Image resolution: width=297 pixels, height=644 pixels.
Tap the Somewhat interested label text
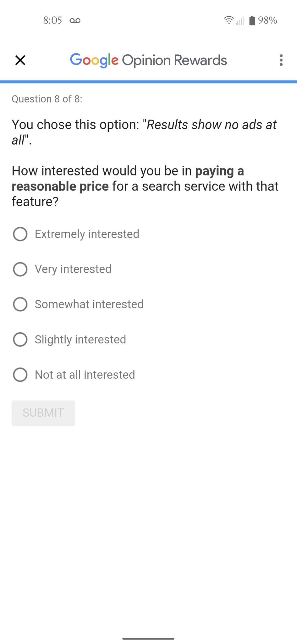pyautogui.click(x=89, y=304)
